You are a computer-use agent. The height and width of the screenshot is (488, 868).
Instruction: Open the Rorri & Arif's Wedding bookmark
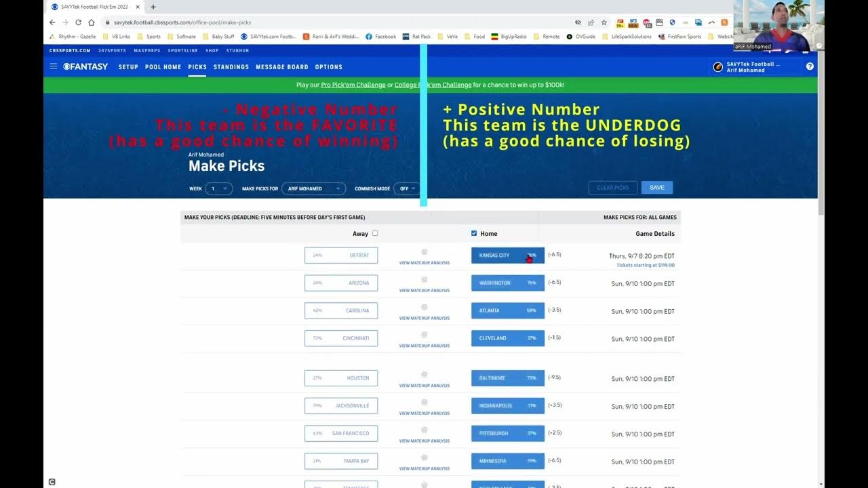[x=331, y=37]
